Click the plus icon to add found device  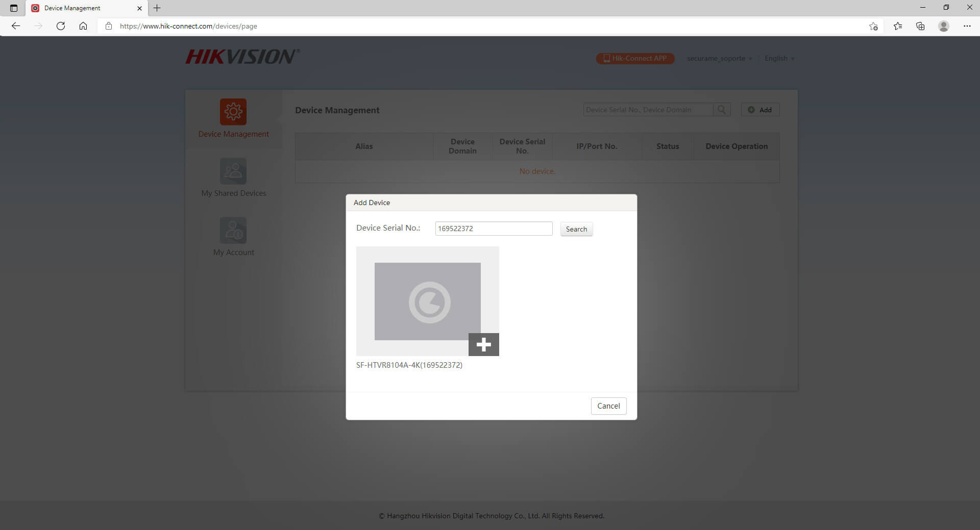483,344
